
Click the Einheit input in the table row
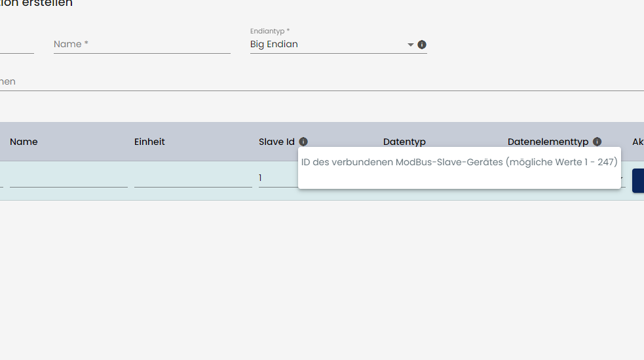pos(193,179)
